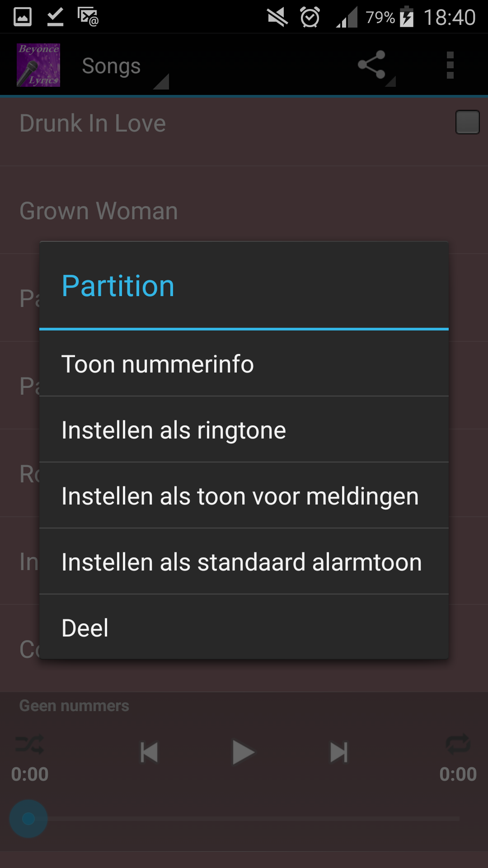
Task: Expand the Songs dropdown spinner
Action: 122,67
